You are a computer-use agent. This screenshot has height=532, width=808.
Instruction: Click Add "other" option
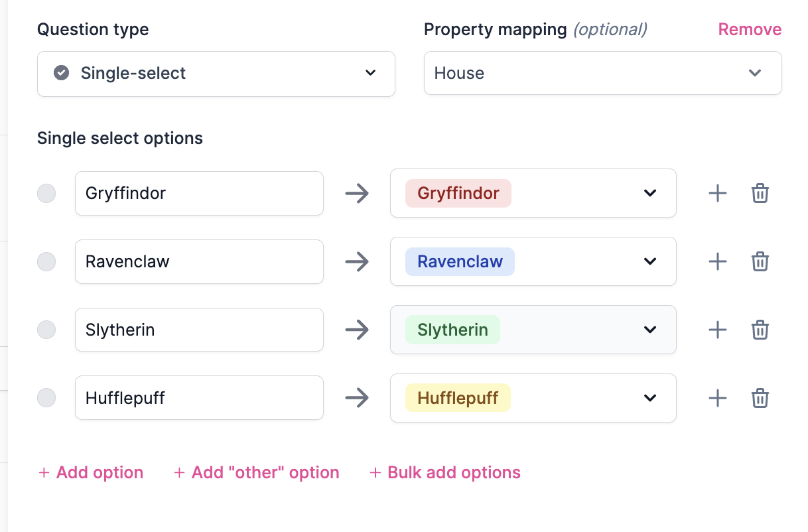coord(256,473)
